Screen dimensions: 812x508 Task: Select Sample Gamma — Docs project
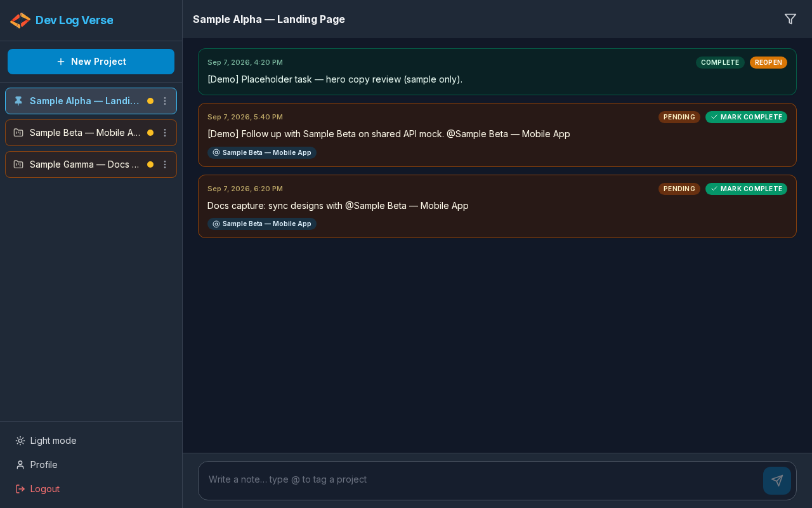pos(91,164)
